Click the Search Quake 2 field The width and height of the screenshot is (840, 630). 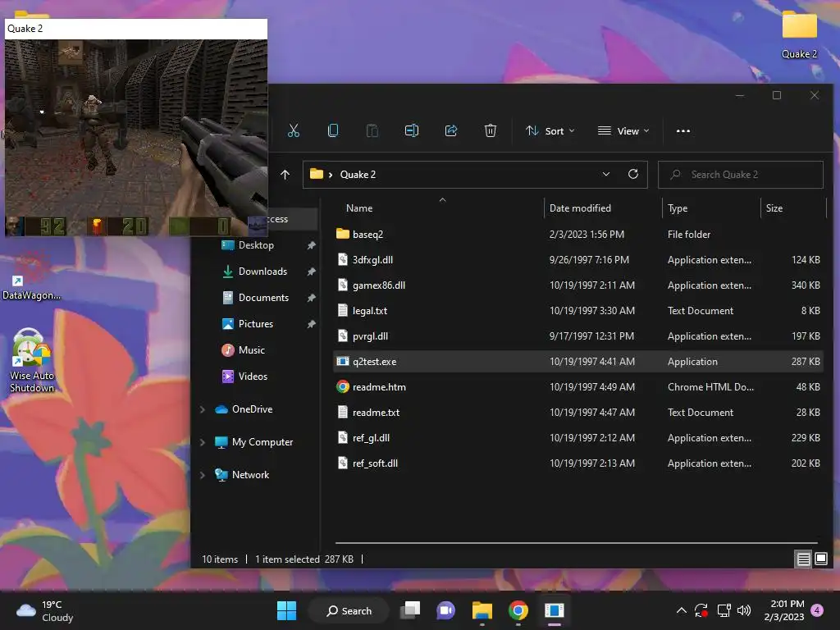(741, 175)
